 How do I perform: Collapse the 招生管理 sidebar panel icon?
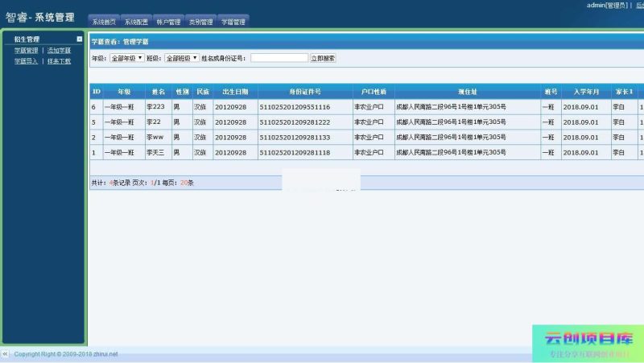79,39
